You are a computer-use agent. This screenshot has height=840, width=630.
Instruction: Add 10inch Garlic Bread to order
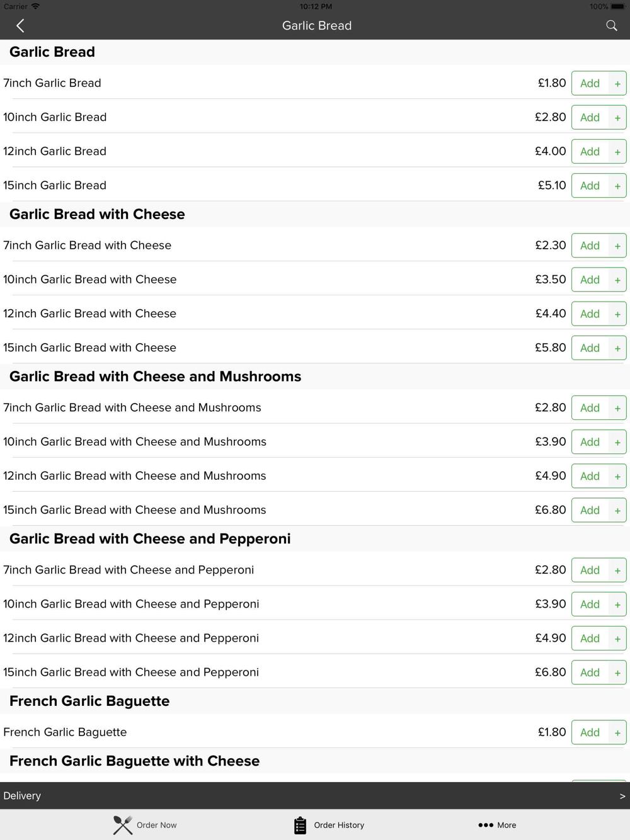(x=590, y=117)
